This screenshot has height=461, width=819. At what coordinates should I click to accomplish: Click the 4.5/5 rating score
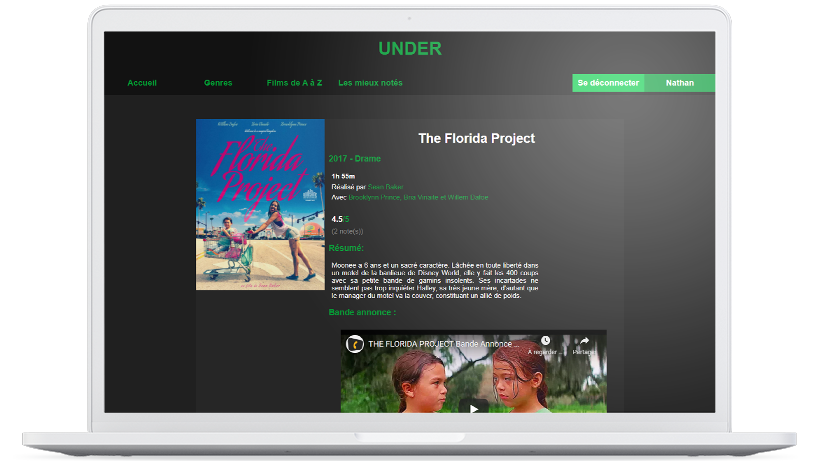pos(341,219)
